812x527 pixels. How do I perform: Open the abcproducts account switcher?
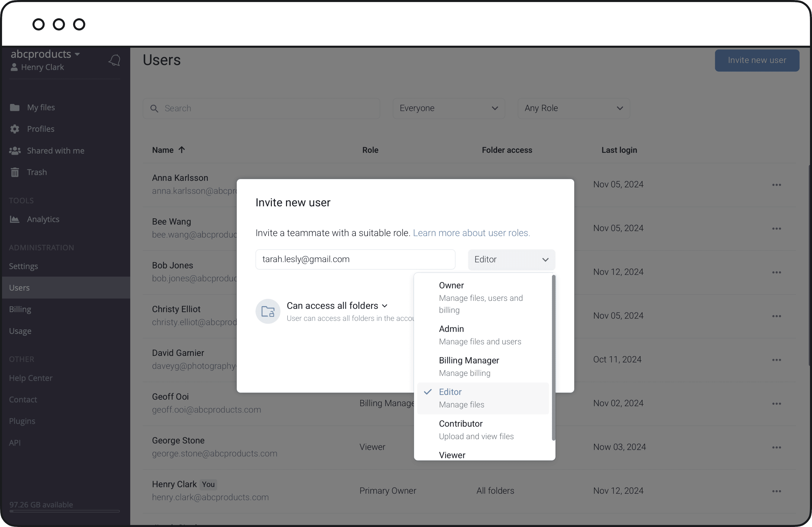pyautogui.click(x=45, y=54)
